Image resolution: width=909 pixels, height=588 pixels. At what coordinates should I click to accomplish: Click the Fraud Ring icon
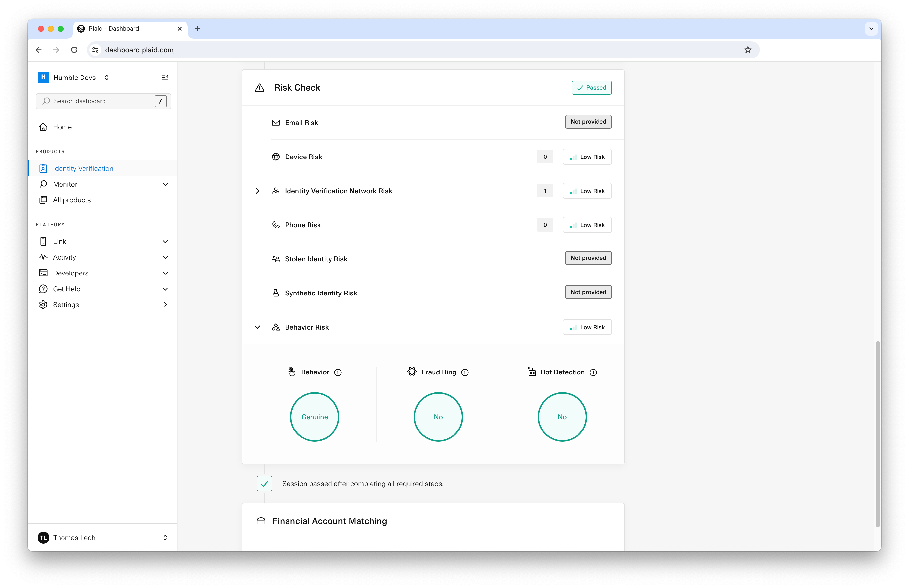click(412, 372)
